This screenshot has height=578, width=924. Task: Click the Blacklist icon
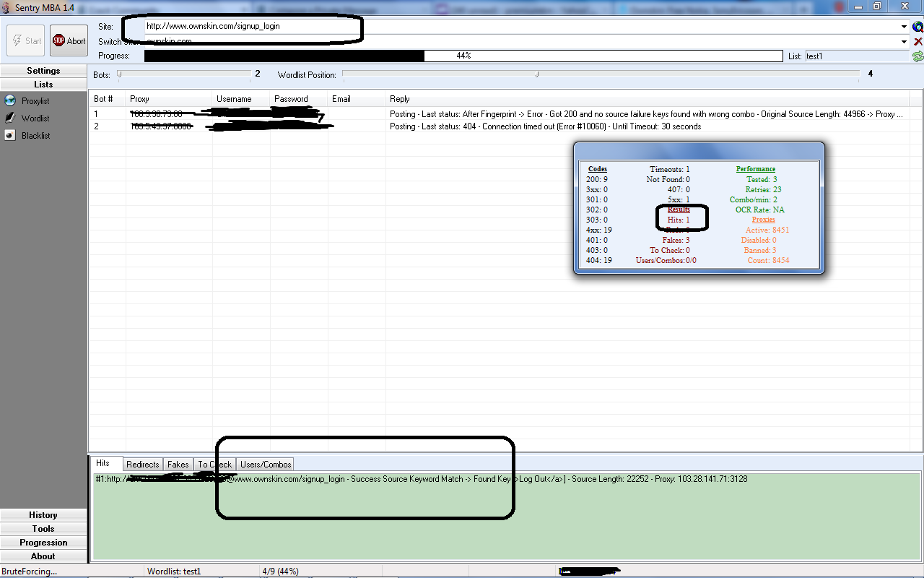coord(10,135)
